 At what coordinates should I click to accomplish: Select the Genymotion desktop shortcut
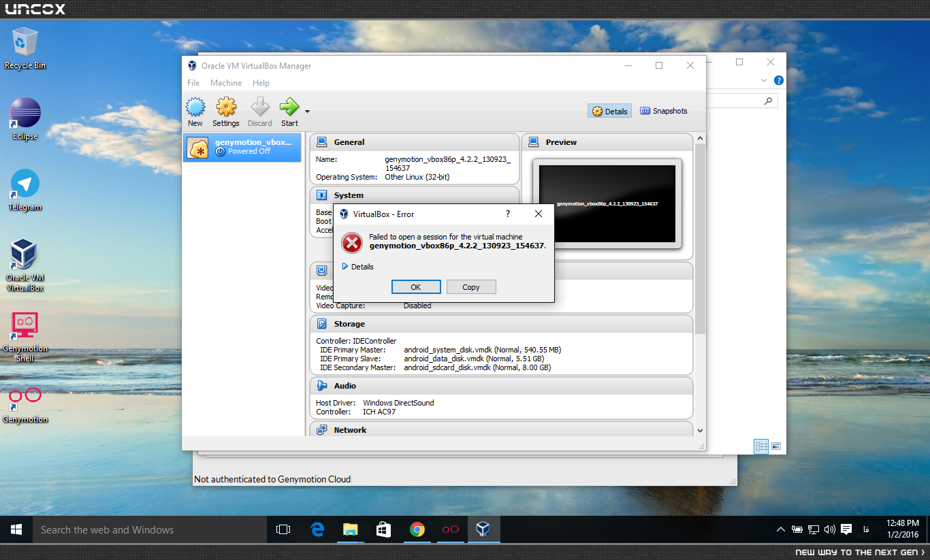(x=25, y=405)
